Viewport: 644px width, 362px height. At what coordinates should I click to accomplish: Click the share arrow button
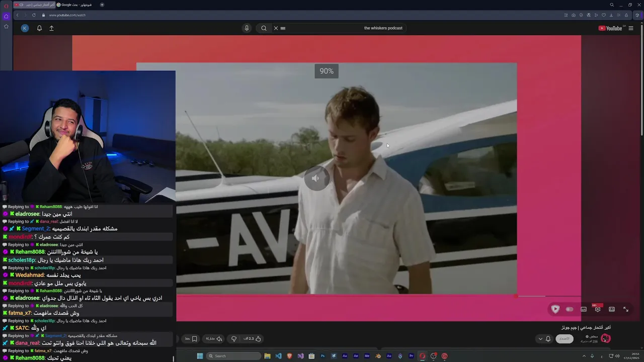[x=214, y=339]
